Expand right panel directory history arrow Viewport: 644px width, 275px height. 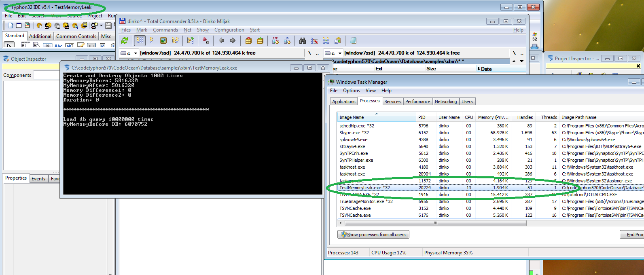point(522,61)
